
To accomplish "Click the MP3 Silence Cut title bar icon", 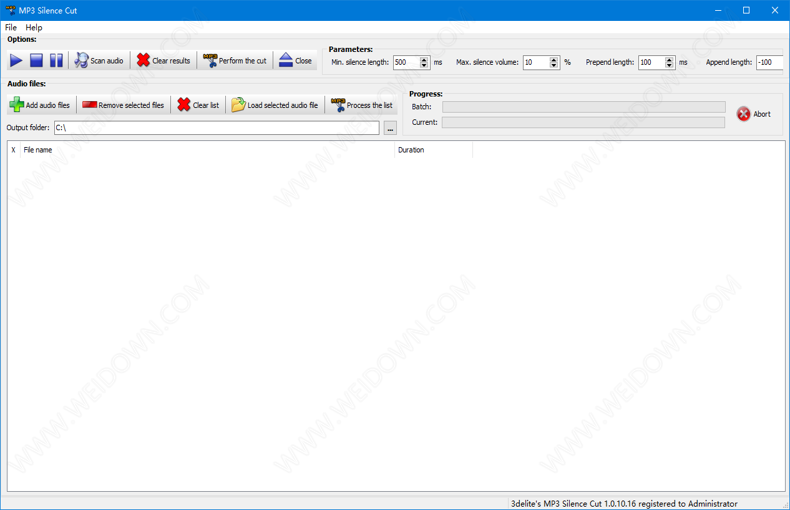I will (x=10, y=10).
